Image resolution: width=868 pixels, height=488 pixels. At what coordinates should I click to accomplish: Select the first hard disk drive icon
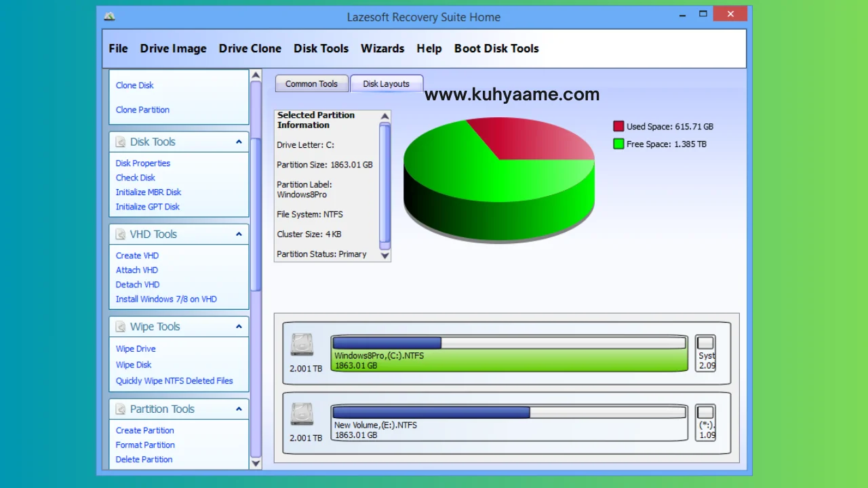302,344
